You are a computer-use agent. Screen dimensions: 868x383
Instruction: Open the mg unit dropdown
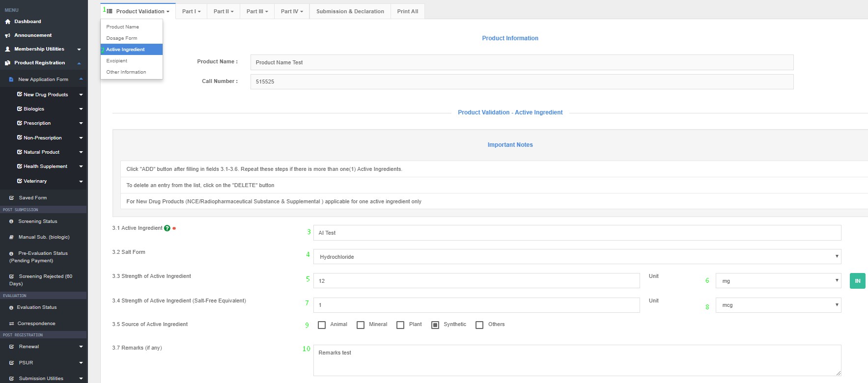tap(778, 281)
